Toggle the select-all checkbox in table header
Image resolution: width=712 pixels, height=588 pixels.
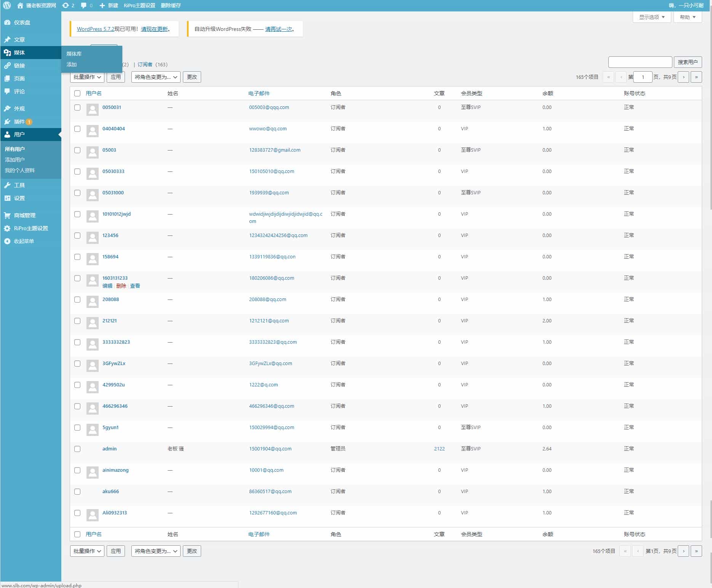77,93
